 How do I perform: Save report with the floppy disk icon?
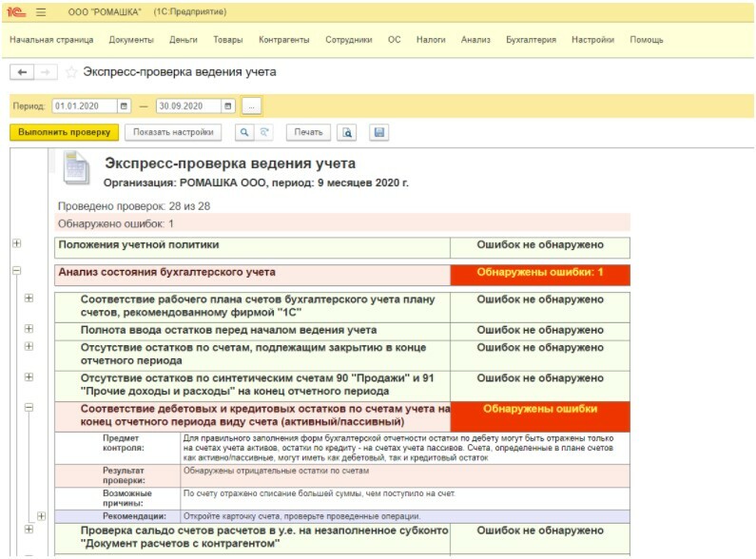click(378, 133)
